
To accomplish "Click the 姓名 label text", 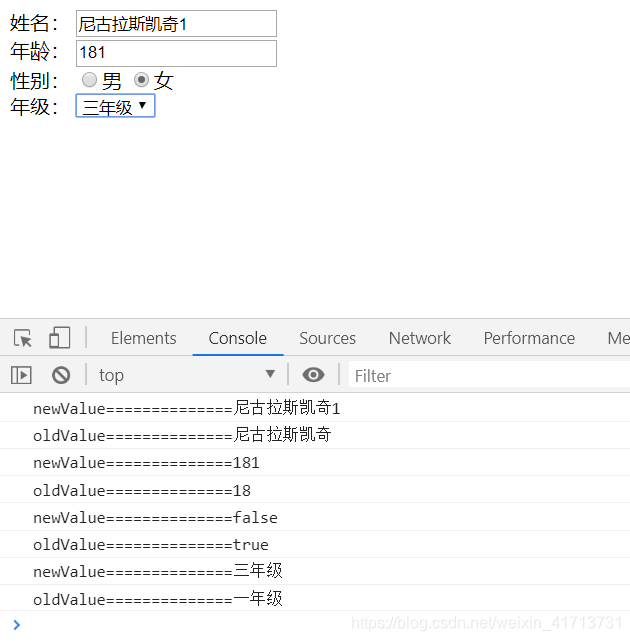I will click(x=34, y=23).
